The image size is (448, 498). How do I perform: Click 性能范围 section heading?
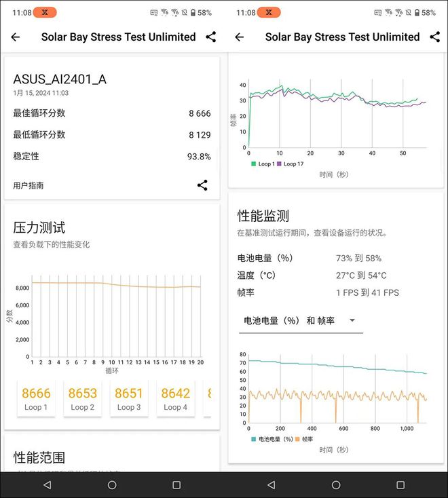39,458
